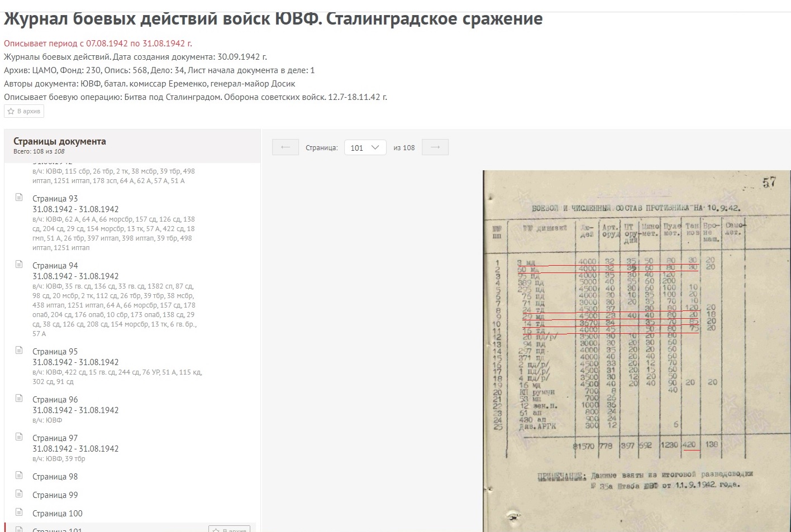Click document icon beside Страница 96
Image resolution: width=791 pixels, height=532 pixels.
[19, 398]
